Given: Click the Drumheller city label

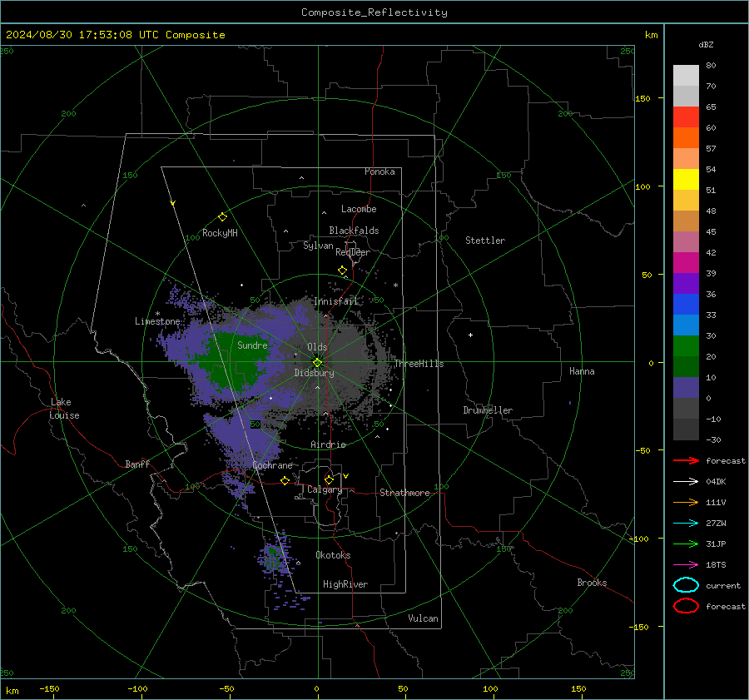Looking at the screenshot, I should [x=488, y=410].
